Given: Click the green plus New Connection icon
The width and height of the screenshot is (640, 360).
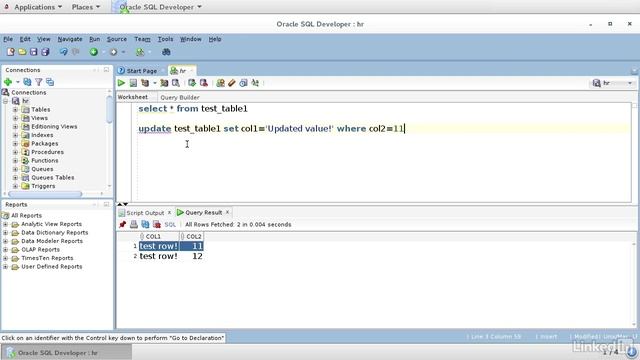Looking at the screenshot, I should coord(8,82).
